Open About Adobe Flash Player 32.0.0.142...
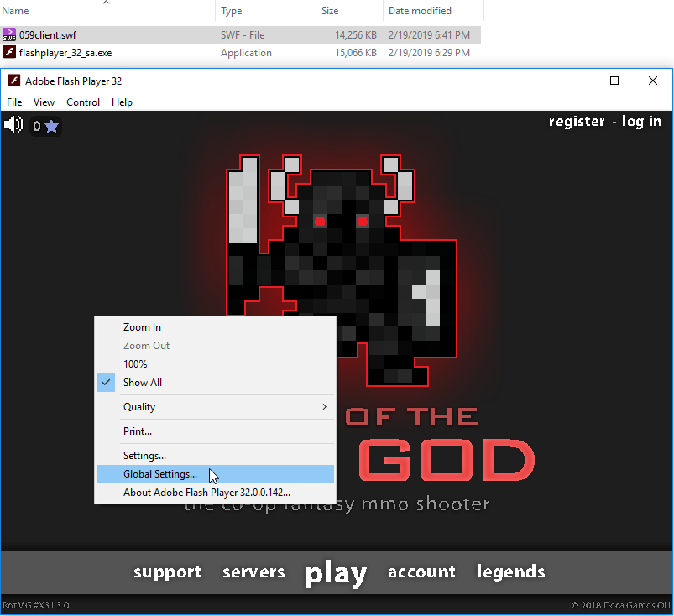The width and height of the screenshot is (674, 616). pyautogui.click(x=215, y=493)
